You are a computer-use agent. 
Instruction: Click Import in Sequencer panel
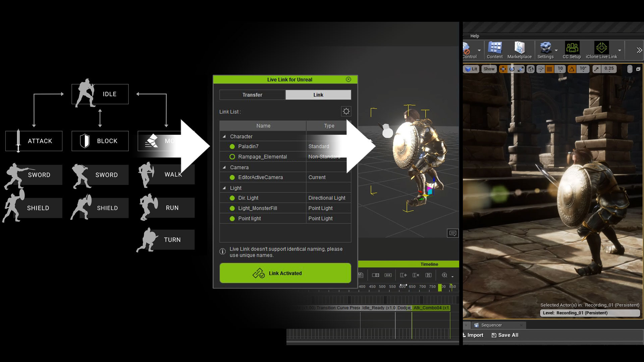pyautogui.click(x=473, y=335)
